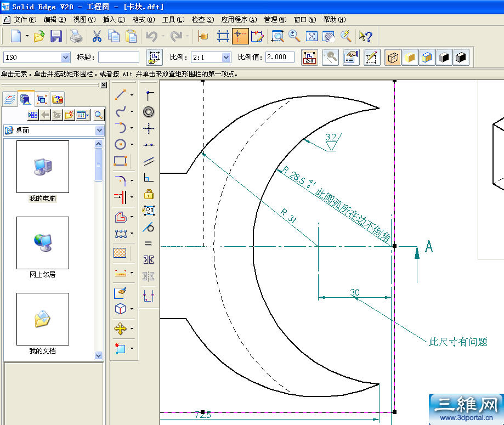Open the 编辑(E) menu
504x425 pixels.
(x=55, y=20)
